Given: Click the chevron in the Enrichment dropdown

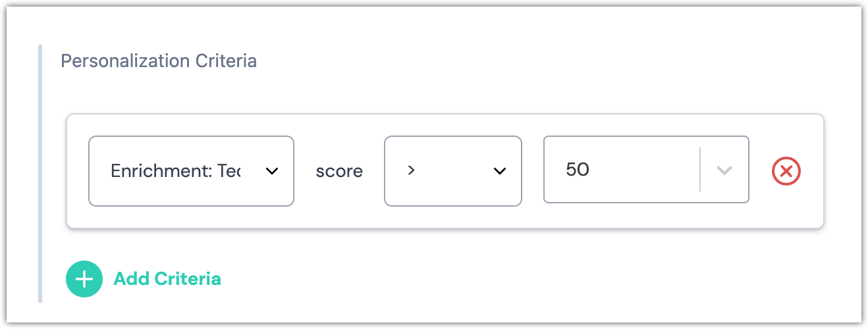Looking at the screenshot, I should 271,171.
